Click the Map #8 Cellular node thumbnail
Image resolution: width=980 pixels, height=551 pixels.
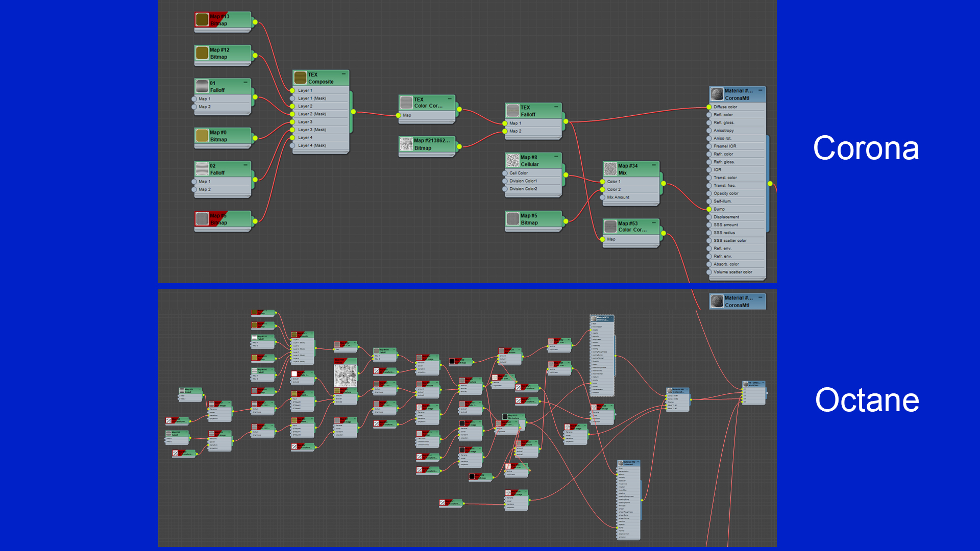click(x=512, y=161)
